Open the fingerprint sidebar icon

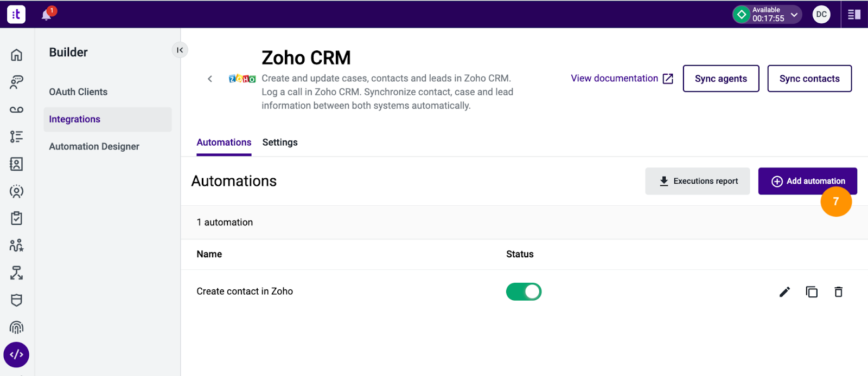click(x=17, y=327)
